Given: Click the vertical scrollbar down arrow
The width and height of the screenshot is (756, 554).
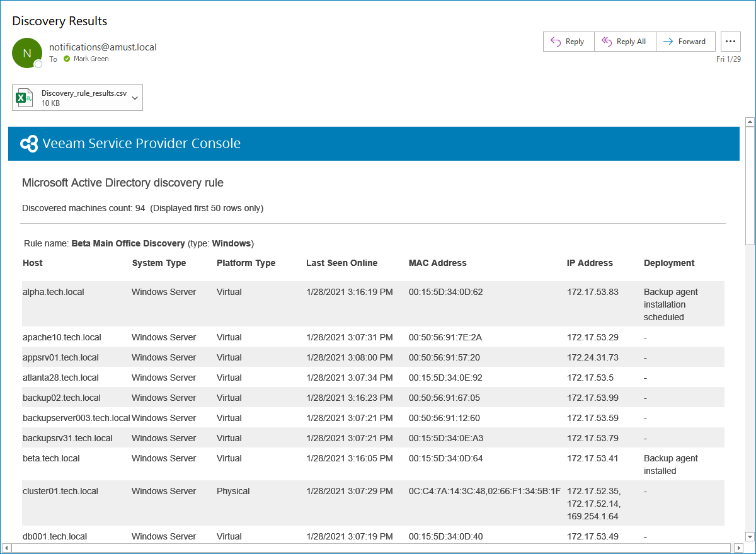Looking at the screenshot, I should click(750, 536).
